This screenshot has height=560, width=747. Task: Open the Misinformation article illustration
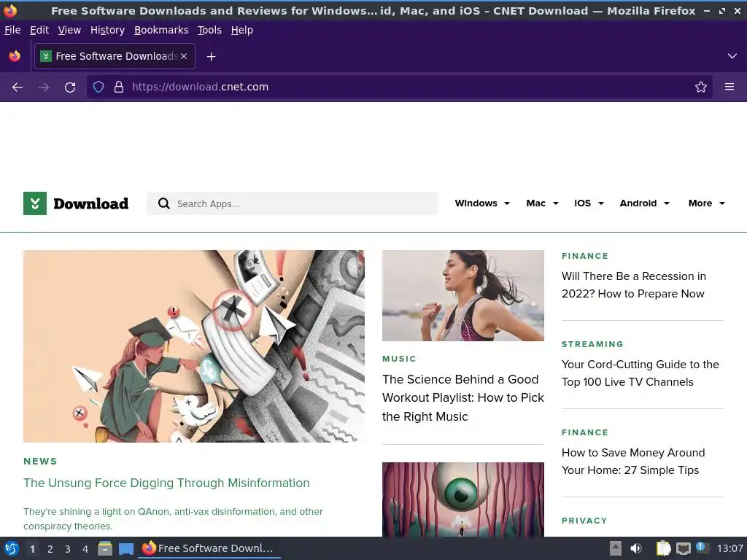click(194, 346)
